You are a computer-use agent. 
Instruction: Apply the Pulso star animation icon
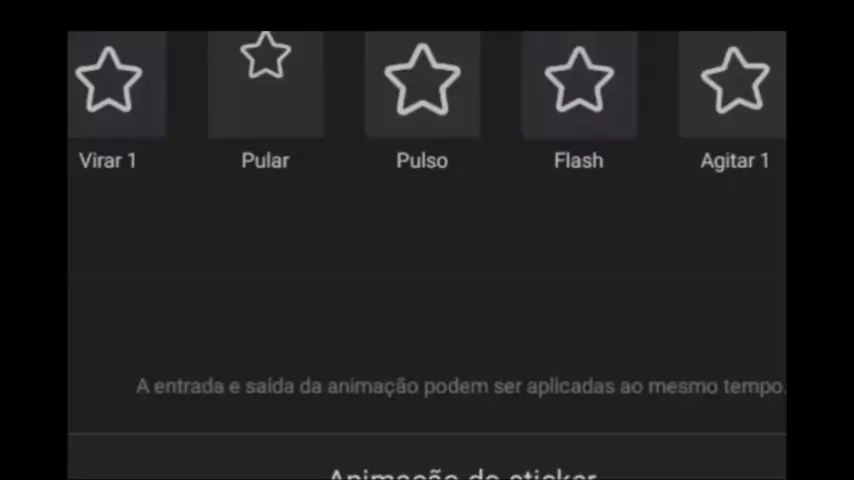[422, 80]
